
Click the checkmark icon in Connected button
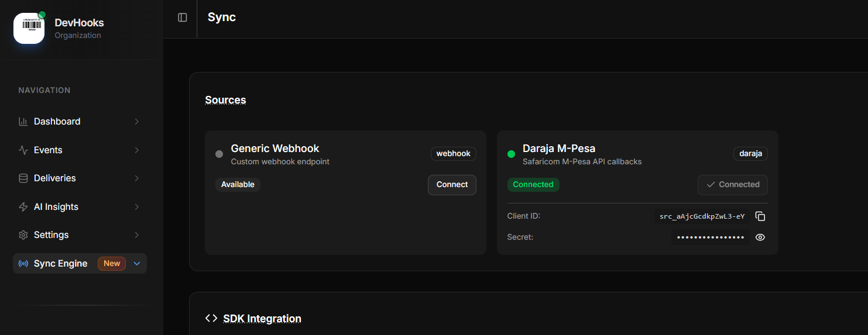[x=711, y=185]
